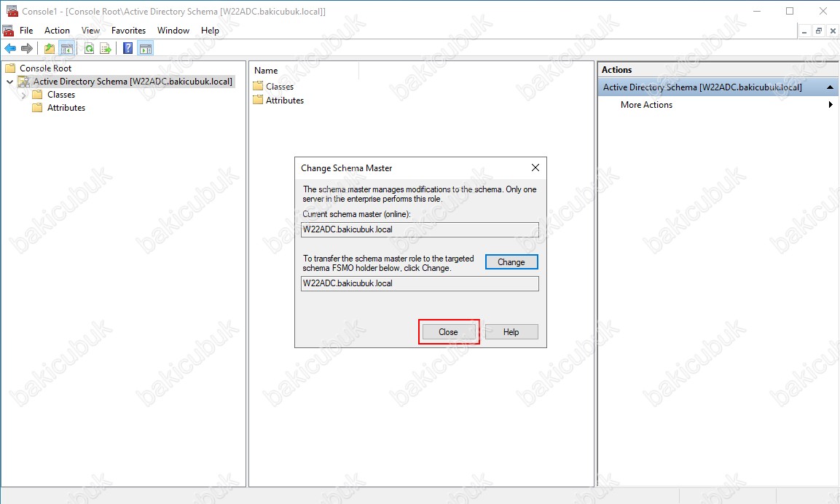Open the Help menu
This screenshot has height=504, width=840.
[x=210, y=31]
